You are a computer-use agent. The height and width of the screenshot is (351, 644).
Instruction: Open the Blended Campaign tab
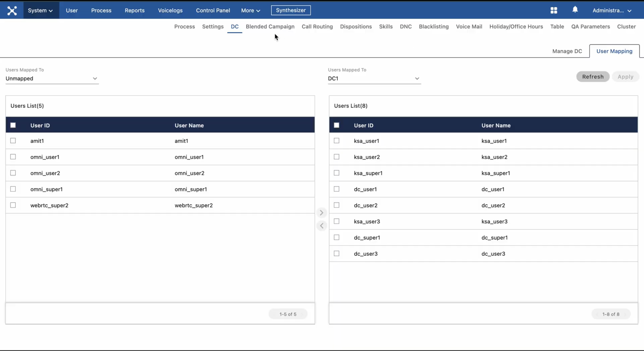(270, 26)
